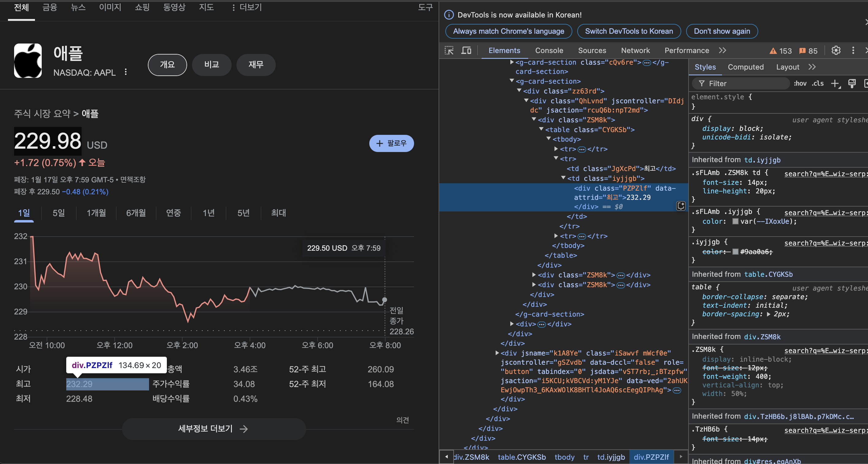The height and width of the screenshot is (464, 868).
Task: Open the Layout tab
Action: tap(787, 67)
